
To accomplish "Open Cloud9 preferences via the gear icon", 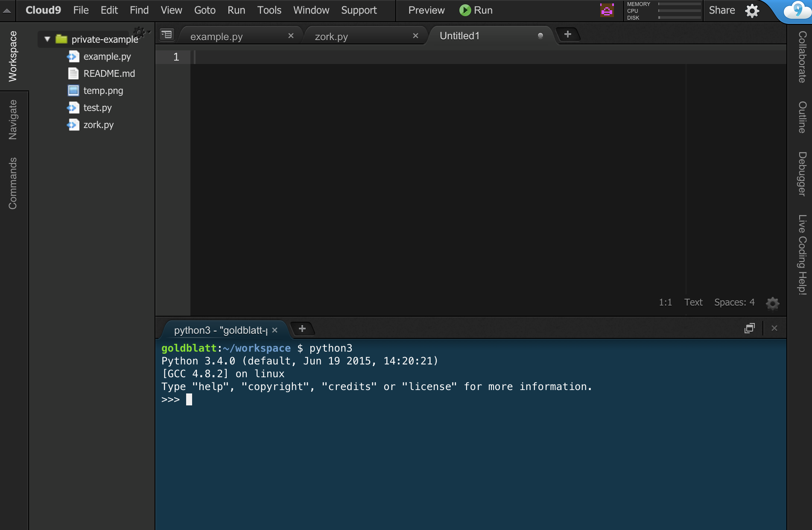I will click(752, 11).
